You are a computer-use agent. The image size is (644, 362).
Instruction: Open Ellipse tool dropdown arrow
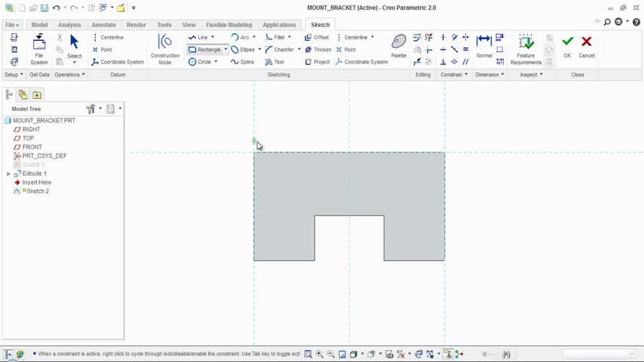(259, 50)
